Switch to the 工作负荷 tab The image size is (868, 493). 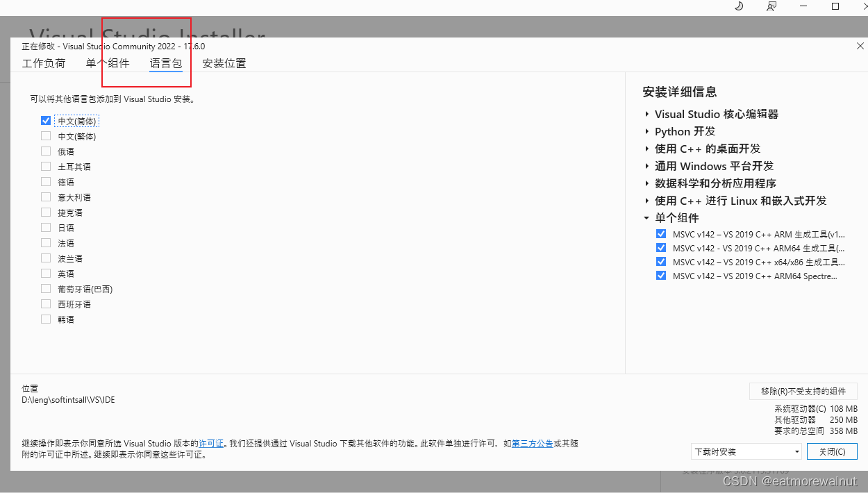pyautogui.click(x=44, y=62)
